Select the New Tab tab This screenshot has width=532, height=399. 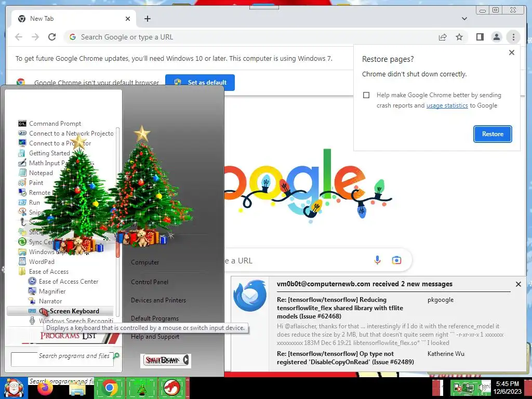pos(74,19)
